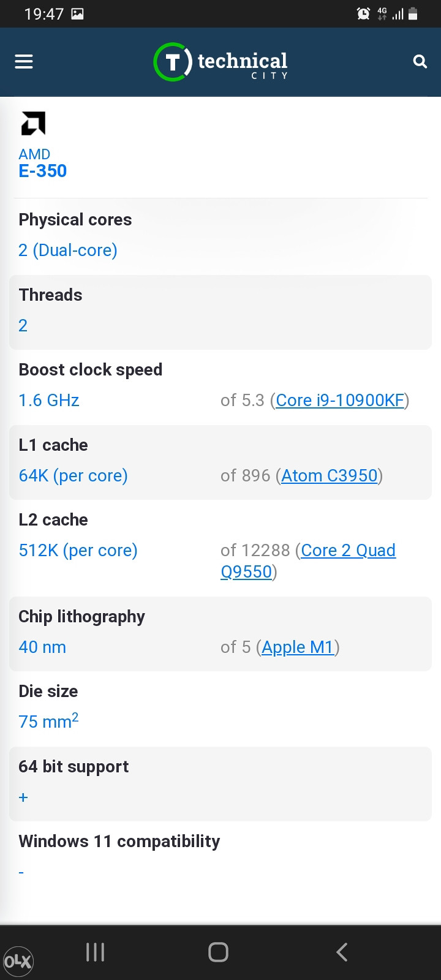Tap the 64K (per core) L1 value
The width and height of the screenshot is (441, 980).
(x=73, y=476)
